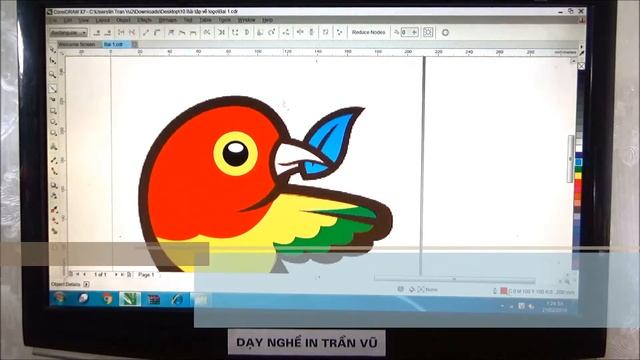Go to the next page arrow
Image resolution: width=640 pixels, height=360 pixels.
click(x=116, y=275)
